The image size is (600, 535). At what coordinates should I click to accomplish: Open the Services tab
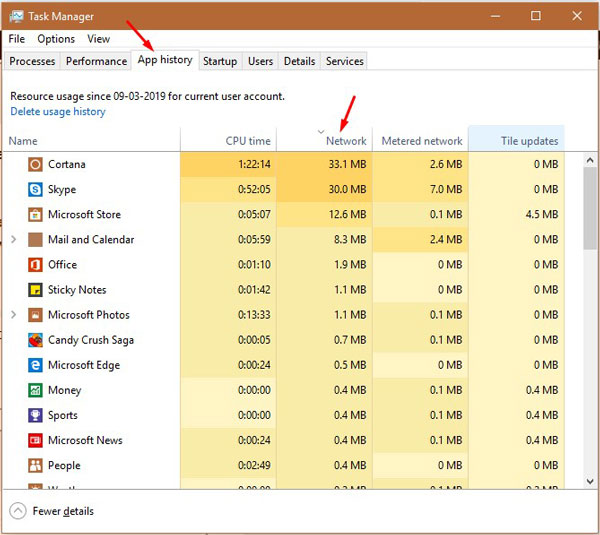[345, 61]
